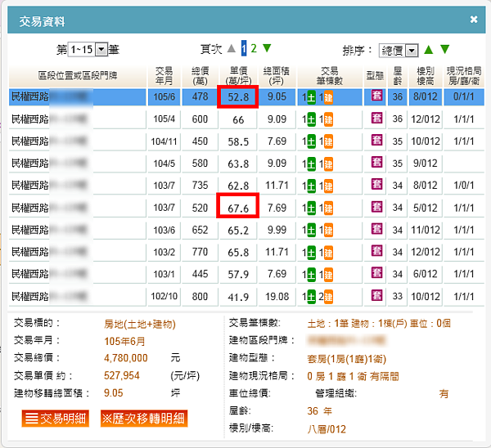Click the 交易年月 column header

click(164, 76)
